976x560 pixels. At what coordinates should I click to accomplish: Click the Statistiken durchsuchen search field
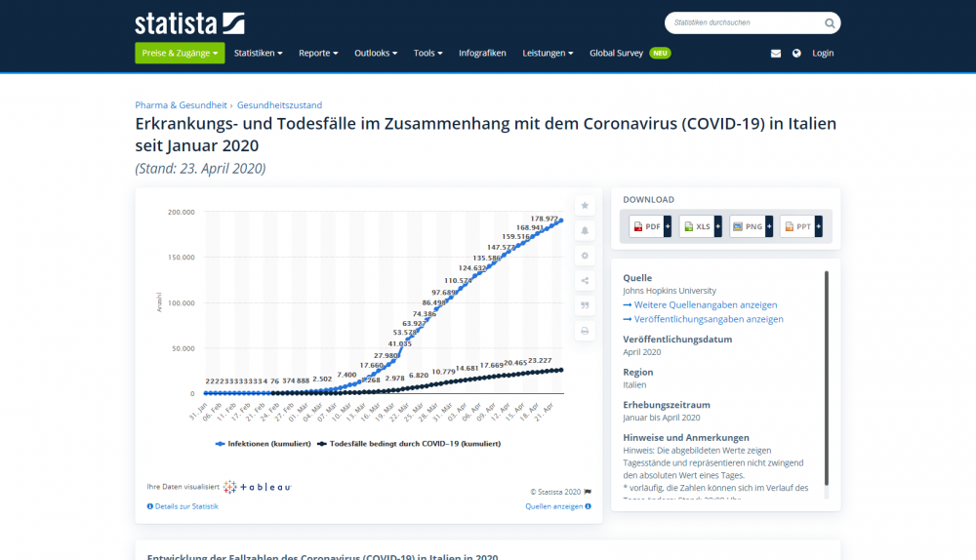744,22
